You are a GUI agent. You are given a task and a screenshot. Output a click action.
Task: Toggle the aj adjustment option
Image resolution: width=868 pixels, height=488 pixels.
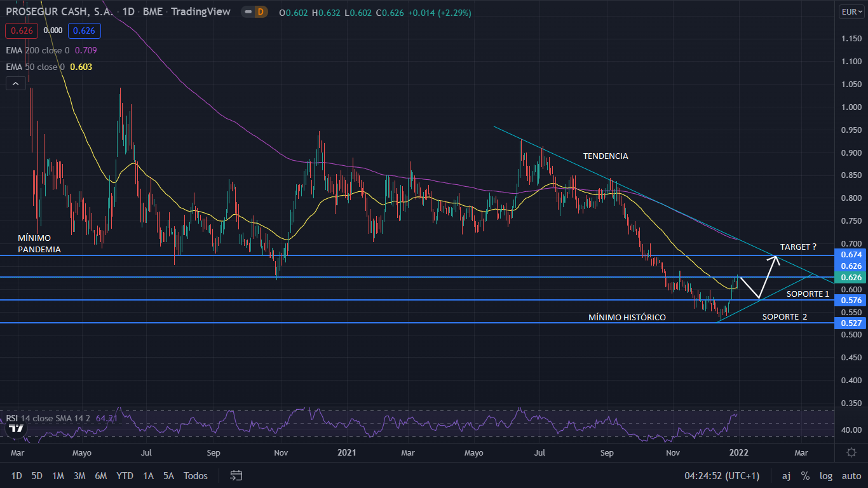click(x=786, y=475)
